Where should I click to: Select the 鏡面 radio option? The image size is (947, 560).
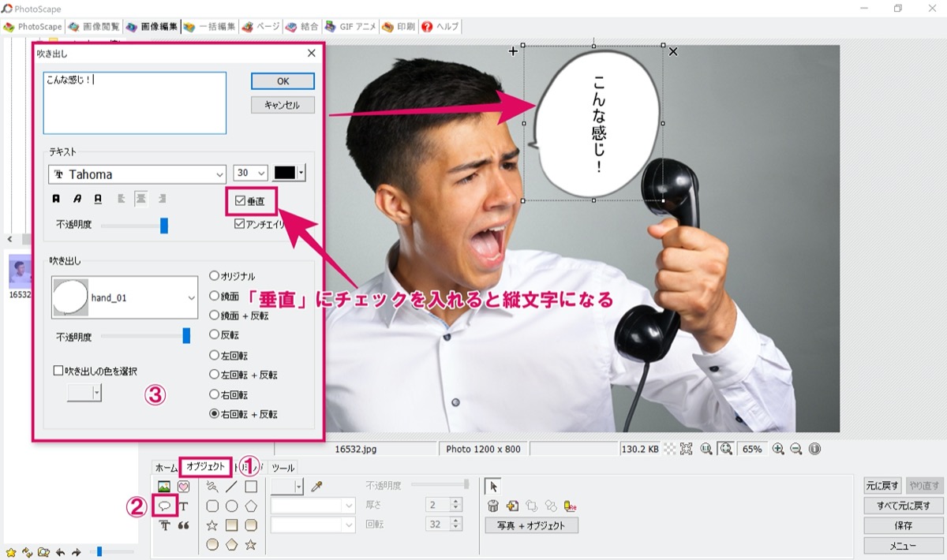[214, 296]
